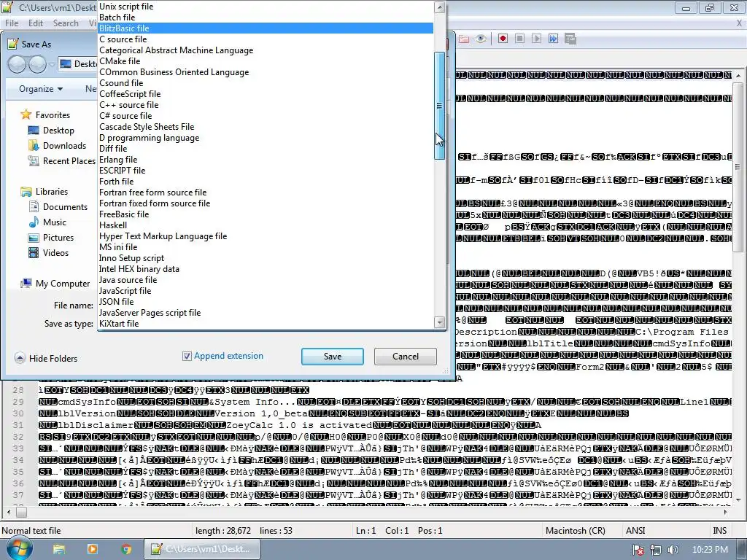The image size is (747, 560).
Task: Click the Back navigation button in dialog
Action: pyautogui.click(x=17, y=64)
